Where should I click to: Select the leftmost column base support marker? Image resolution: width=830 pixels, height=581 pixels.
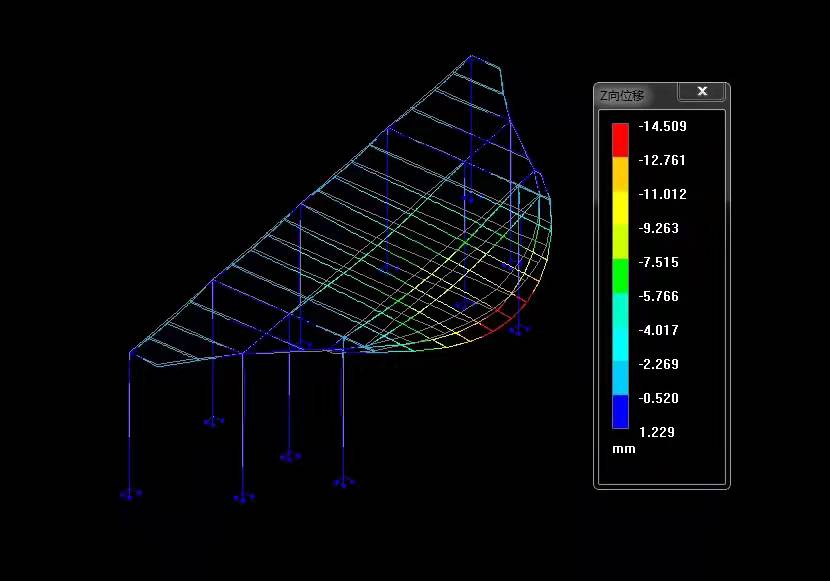point(131,493)
